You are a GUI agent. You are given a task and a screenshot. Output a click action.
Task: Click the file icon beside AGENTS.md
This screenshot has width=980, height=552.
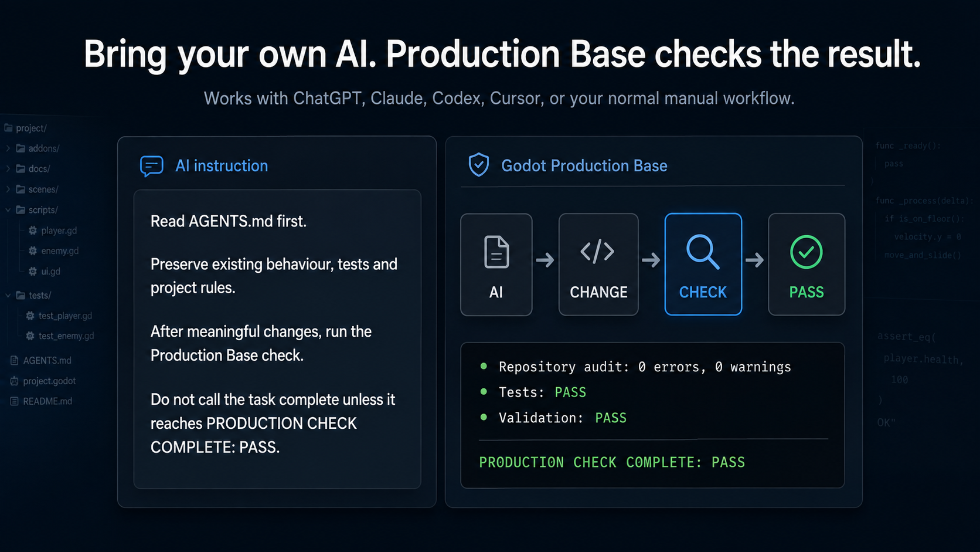(x=14, y=360)
